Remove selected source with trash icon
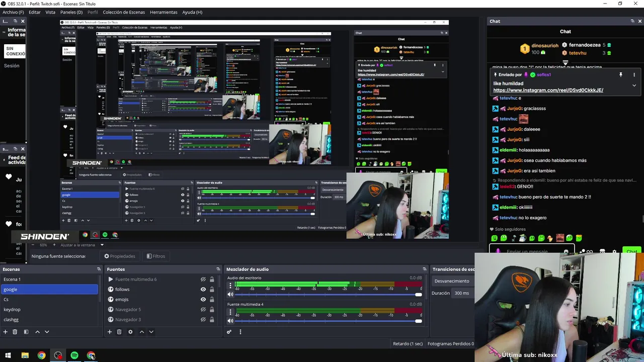 tap(119, 332)
